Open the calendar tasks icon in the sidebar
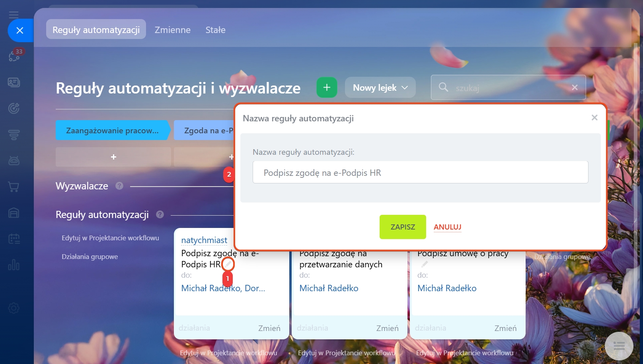 pos(14,239)
